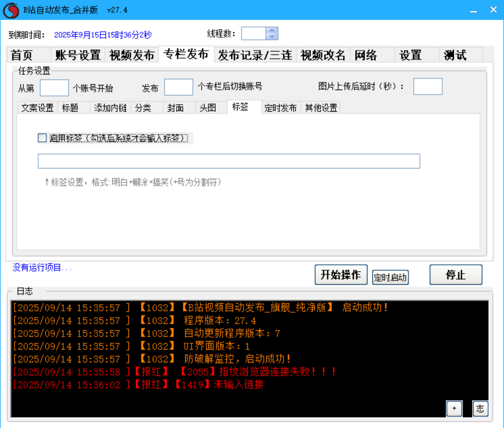Open the 其他设置 sub-tab
This screenshot has width=504, height=428.
(321, 109)
